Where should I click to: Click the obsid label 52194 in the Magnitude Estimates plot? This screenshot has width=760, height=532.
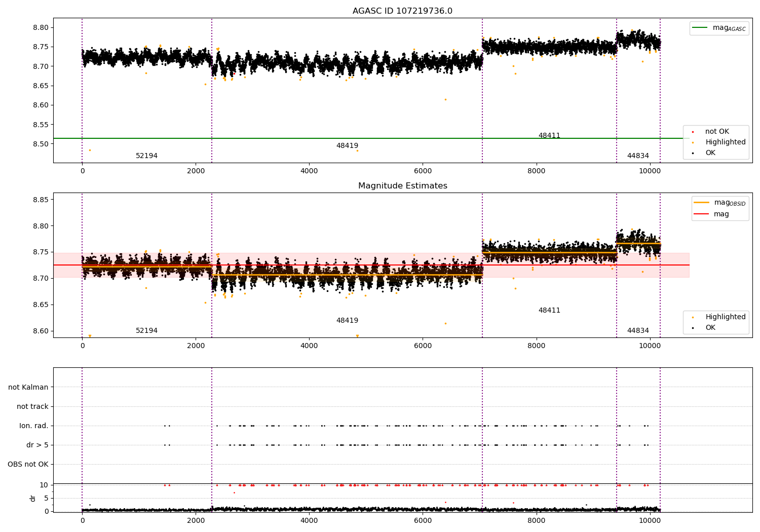(x=146, y=331)
